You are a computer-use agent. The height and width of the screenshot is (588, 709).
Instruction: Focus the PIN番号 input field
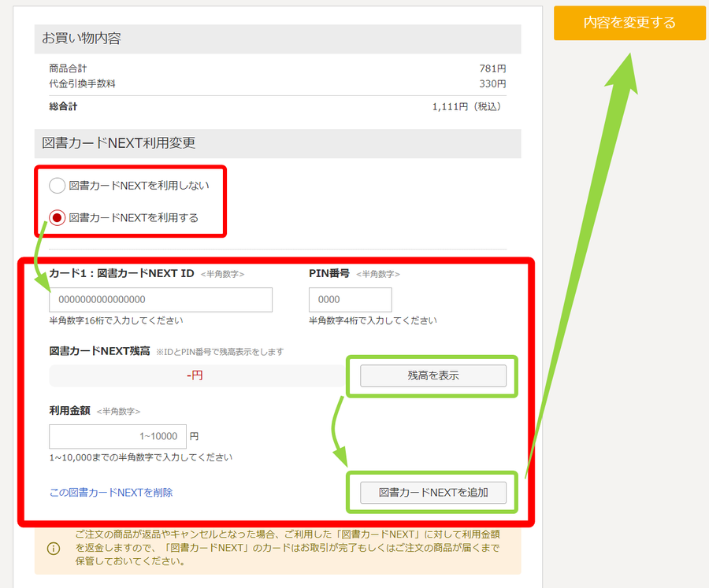coord(351,300)
